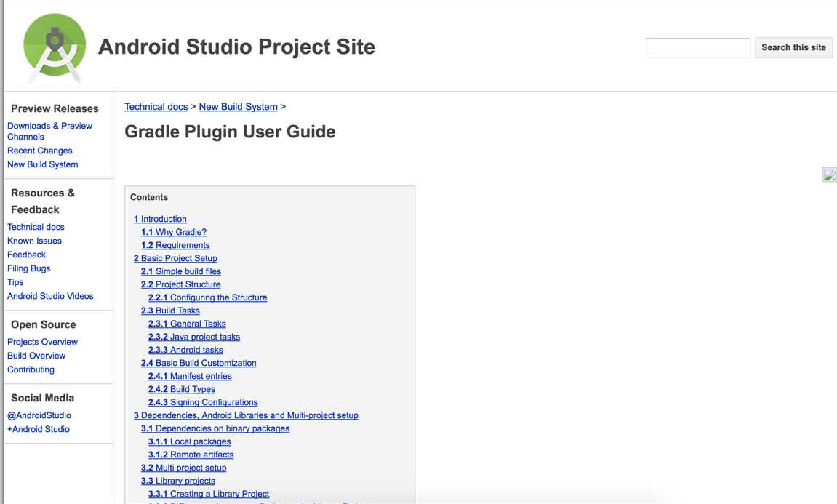Jump to 2.2.1 Configuring the Structure
Screen dimensions: 837x504
[x=208, y=297]
